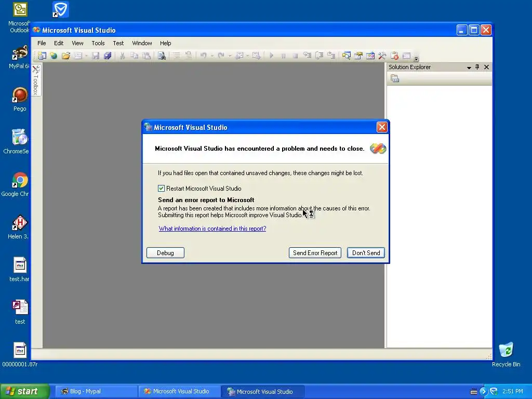The width and height of the screenshot is (532, 399).
Task: Click the Command Window toolbar icon
Action: tap(406, 56)
